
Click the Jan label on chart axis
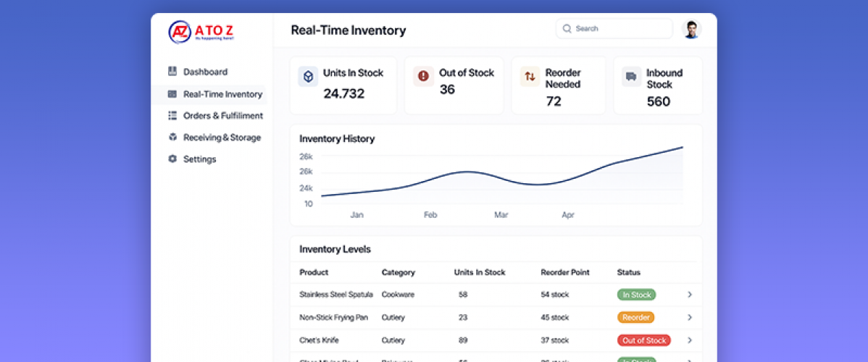click(357, 215)
